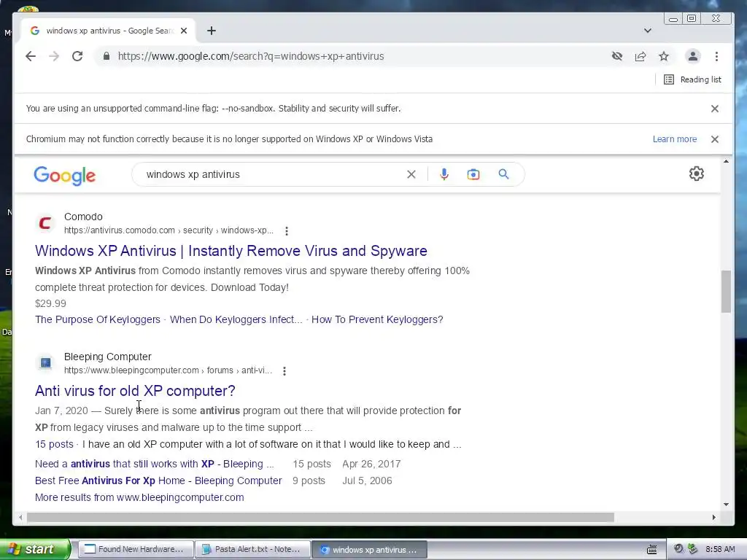Viewport: 747px width, 560px height.
Task: Click the keyboard icon in taskbar
Action: pos(651,550)
